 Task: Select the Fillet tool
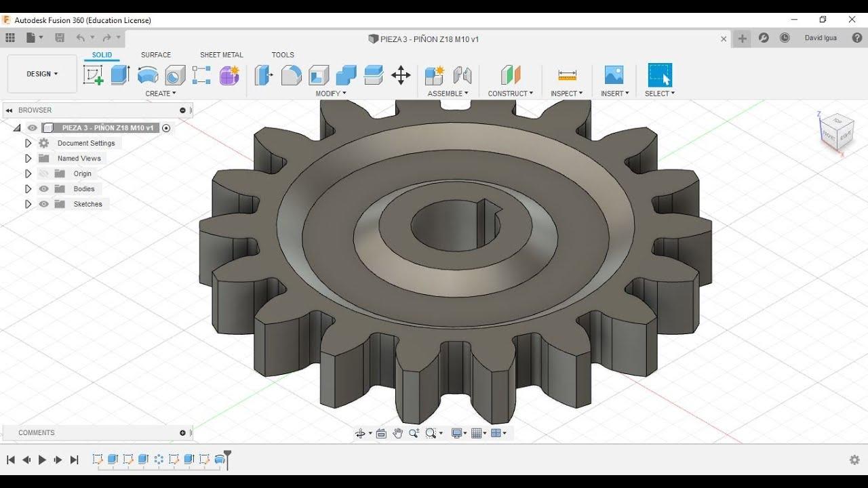click(291, 75)
